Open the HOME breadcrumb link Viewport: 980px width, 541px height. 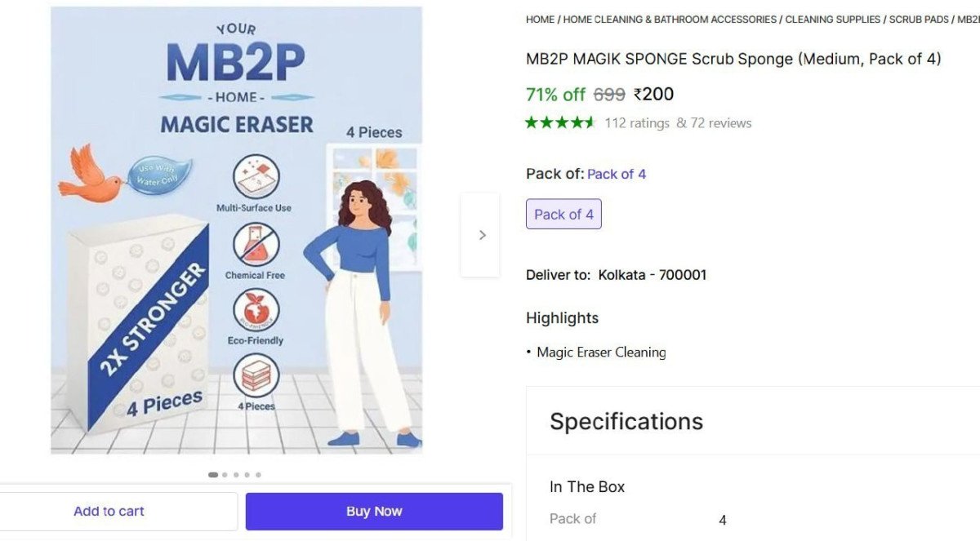(540, 20)
